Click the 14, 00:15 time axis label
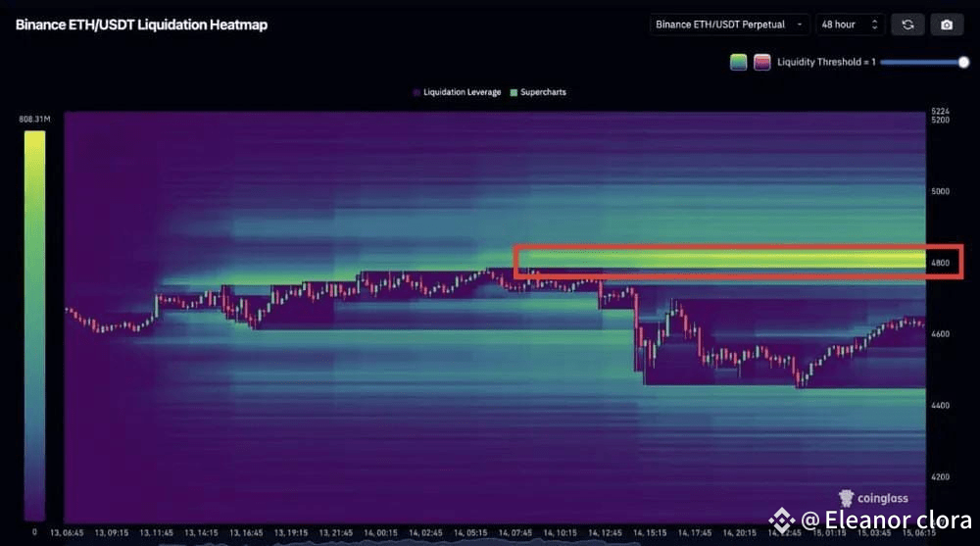The height and width of the screenshot is (546, 980). tap(380, 533)
